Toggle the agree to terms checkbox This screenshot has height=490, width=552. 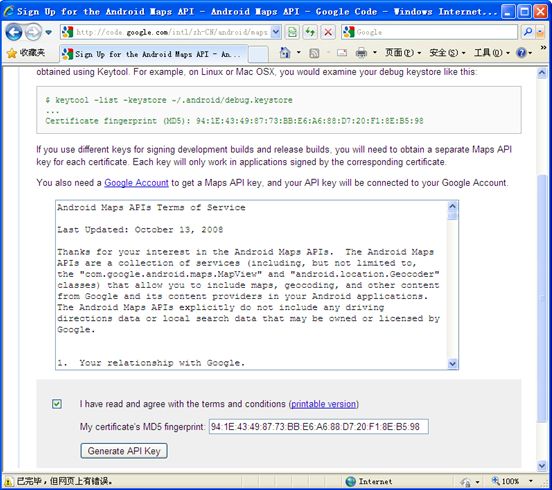click(57, 404)
